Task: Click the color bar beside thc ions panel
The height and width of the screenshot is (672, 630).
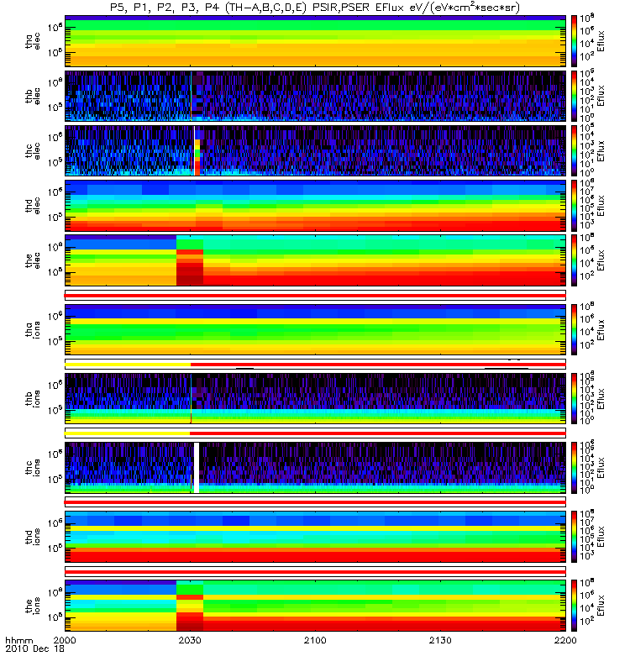Action: point(574,468)
